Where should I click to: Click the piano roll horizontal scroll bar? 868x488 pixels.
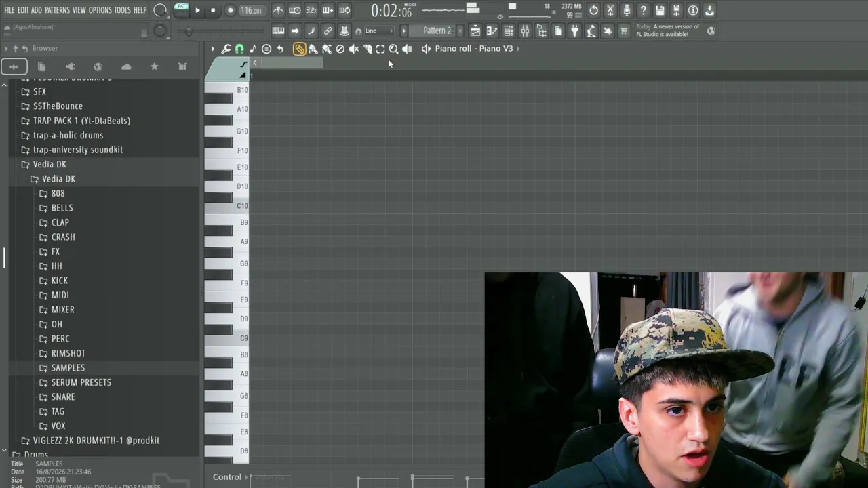pos(293,63)
